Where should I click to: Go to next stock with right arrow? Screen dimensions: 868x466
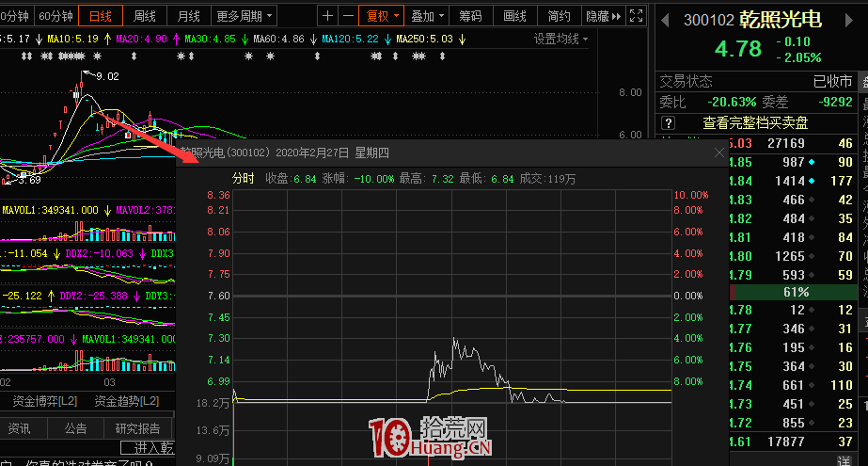(848, 21)
